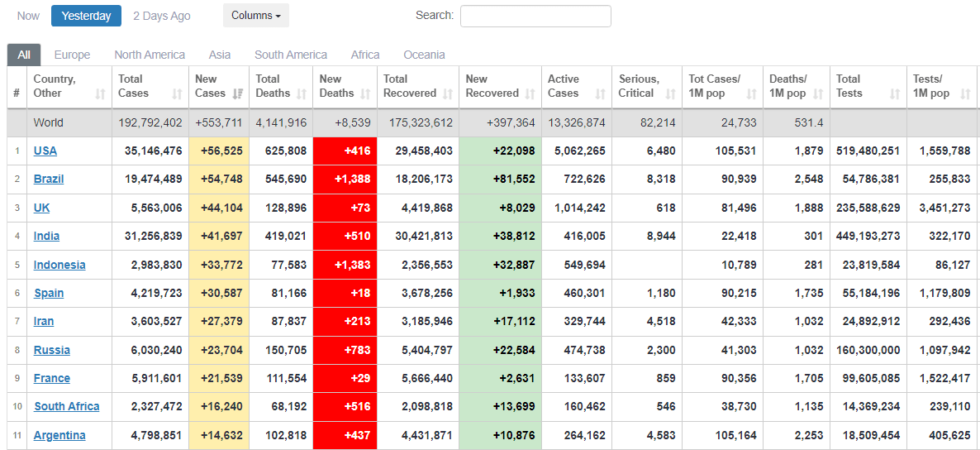Sort by Total Cases column arrows

point(177,94)
